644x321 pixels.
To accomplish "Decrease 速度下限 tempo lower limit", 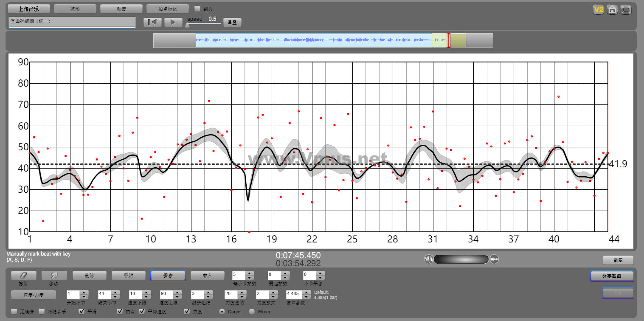I will 146,296.
